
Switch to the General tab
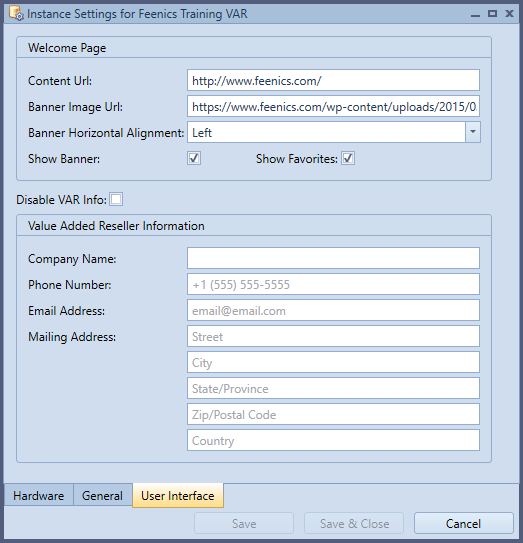coord(103,496)
